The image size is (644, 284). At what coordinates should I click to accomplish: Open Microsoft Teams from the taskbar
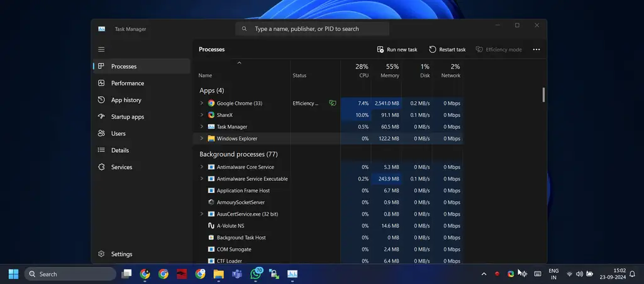(237, 274)
